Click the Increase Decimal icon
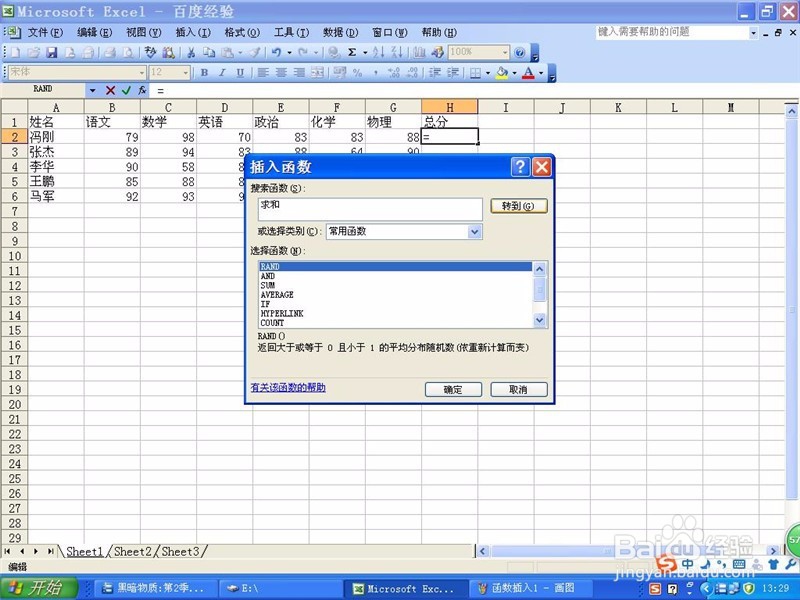 (x=393, y=73)
